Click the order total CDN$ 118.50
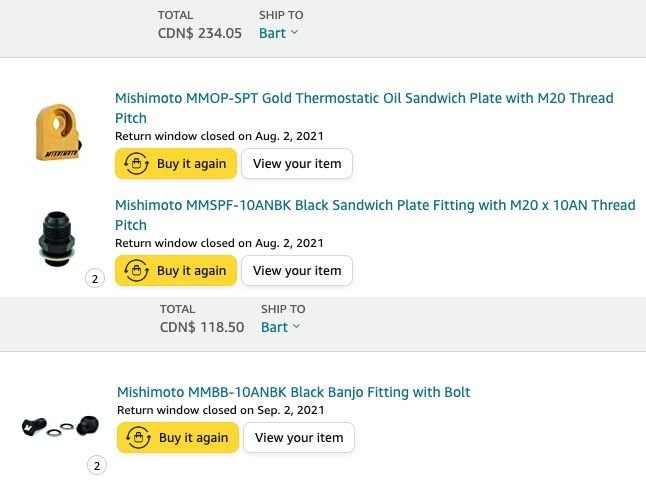 pos(202,327)
